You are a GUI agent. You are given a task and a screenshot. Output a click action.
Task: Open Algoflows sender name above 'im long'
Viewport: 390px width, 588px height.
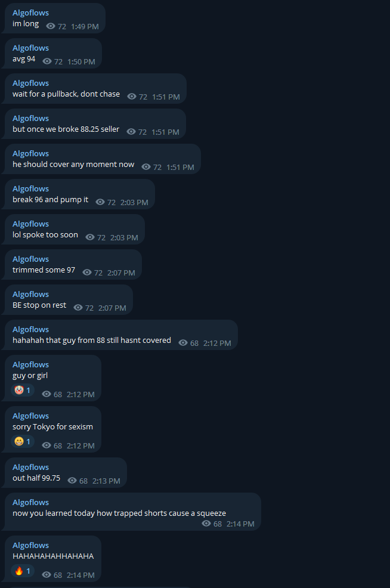click(31, 13)
